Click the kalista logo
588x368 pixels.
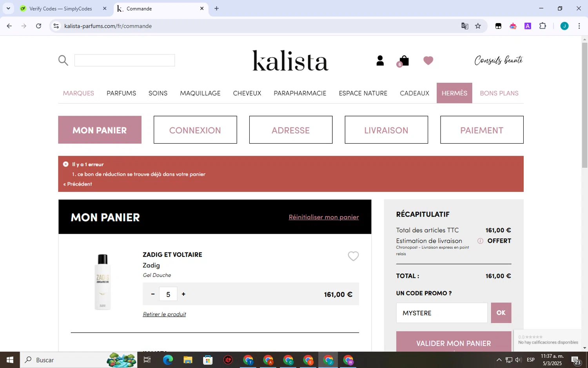[290, 60]
